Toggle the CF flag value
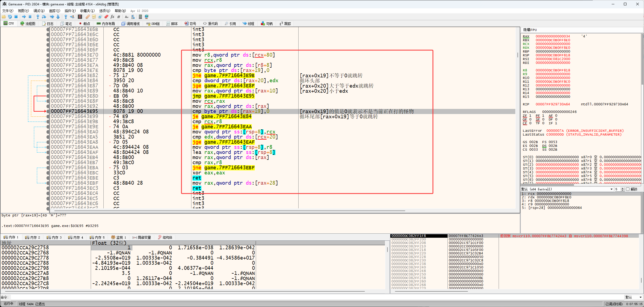 point(530,123)
